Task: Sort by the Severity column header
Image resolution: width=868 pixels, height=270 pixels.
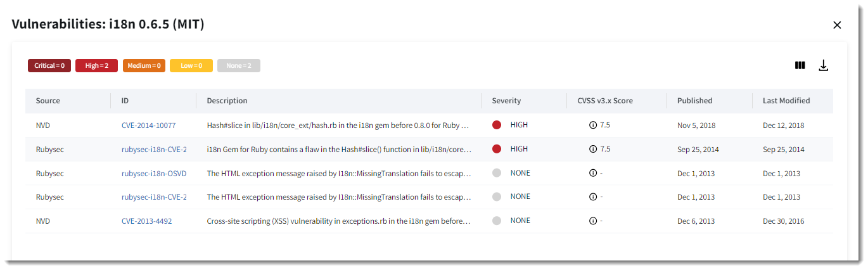Action: coord(506,101)
